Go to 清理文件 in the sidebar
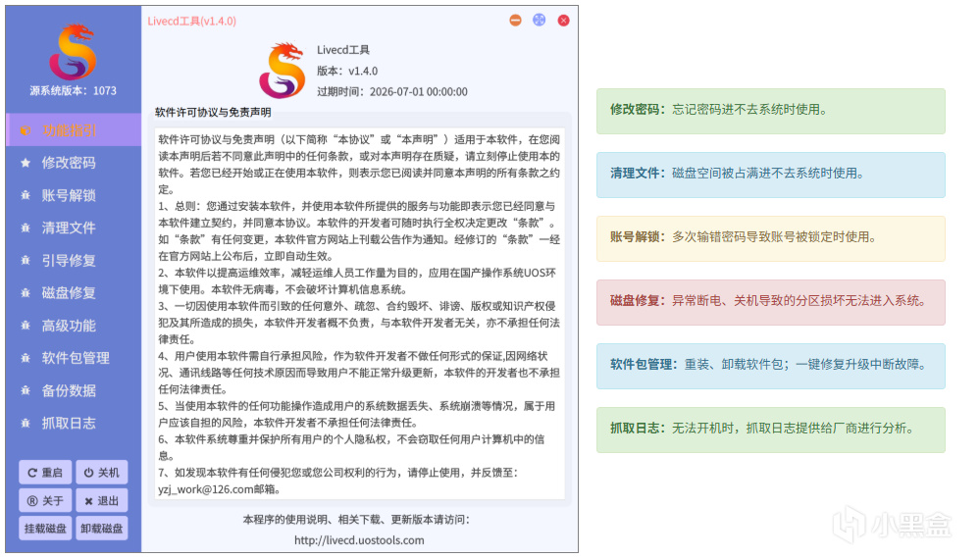 [74, 228]
